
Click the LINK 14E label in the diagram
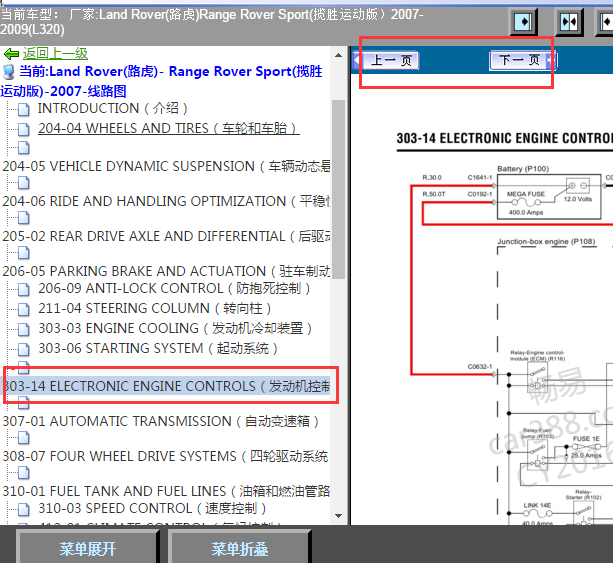click(x=537, y=505)
